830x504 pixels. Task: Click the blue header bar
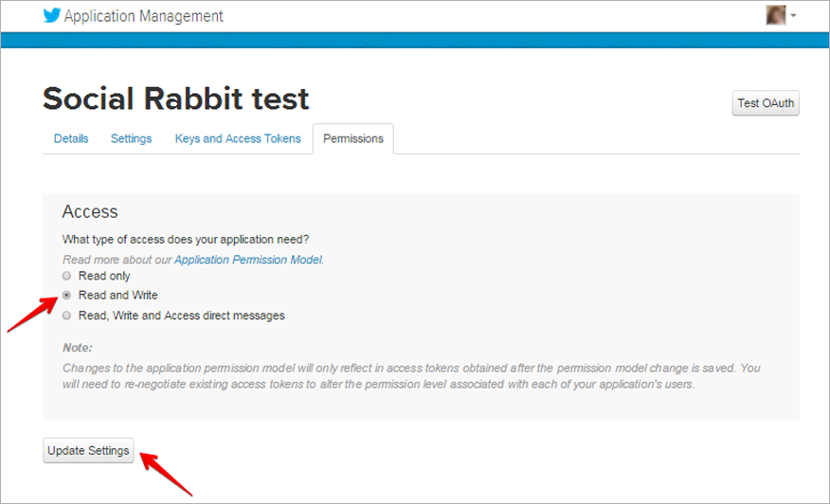point(415,40)
